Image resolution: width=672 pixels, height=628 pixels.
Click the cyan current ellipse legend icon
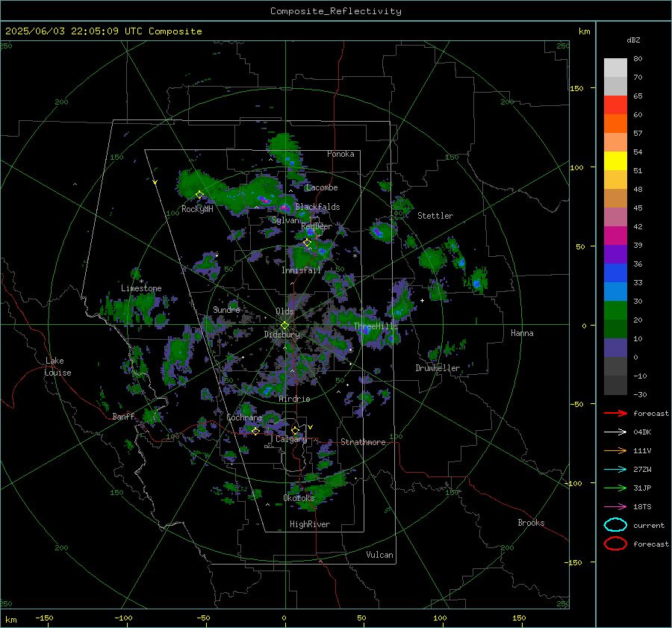click(615, 525)
